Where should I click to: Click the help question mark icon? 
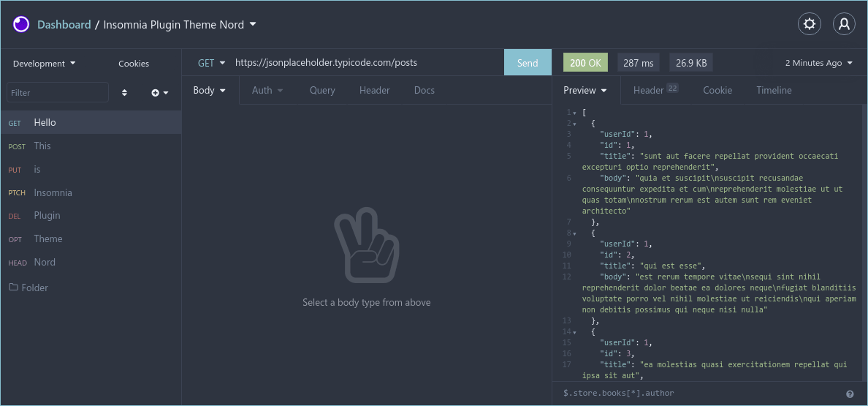pyautogui.click(x=850, y=394)
